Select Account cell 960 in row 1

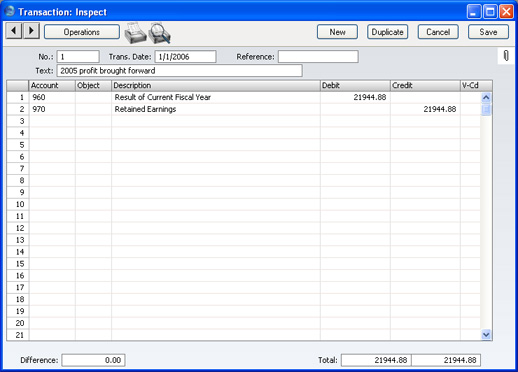point(52,97)
